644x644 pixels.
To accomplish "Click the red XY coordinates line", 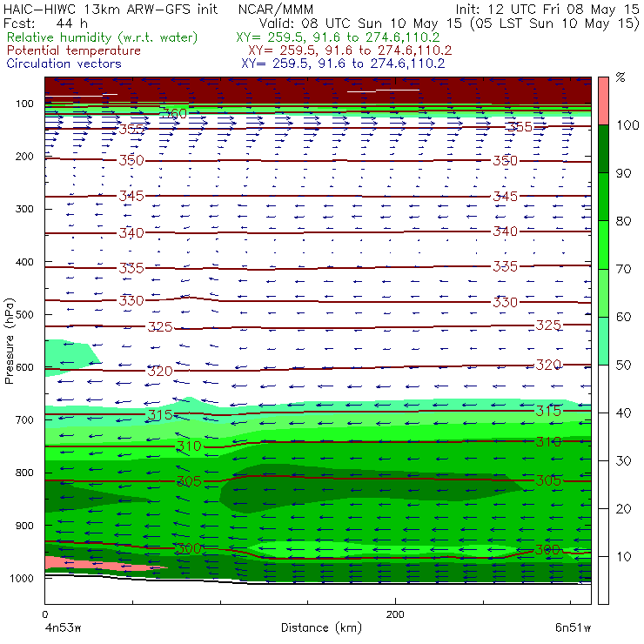I will tap(350, 50).
